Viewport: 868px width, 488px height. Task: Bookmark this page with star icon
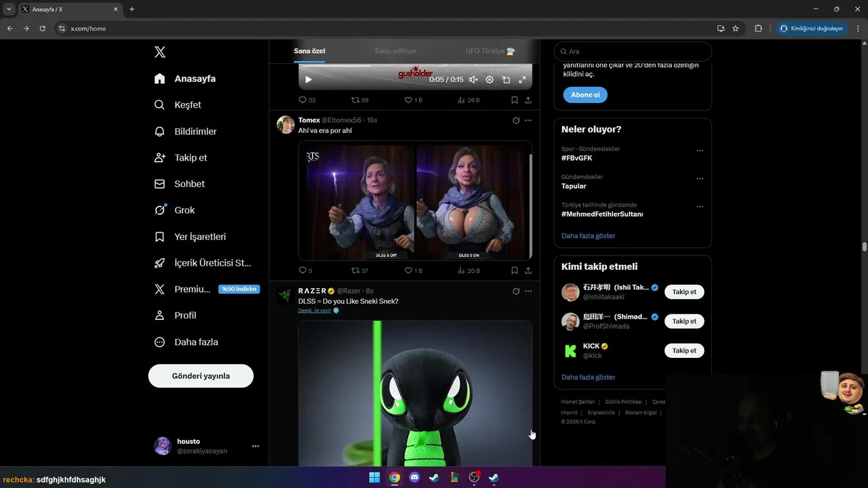click(736, 28)
